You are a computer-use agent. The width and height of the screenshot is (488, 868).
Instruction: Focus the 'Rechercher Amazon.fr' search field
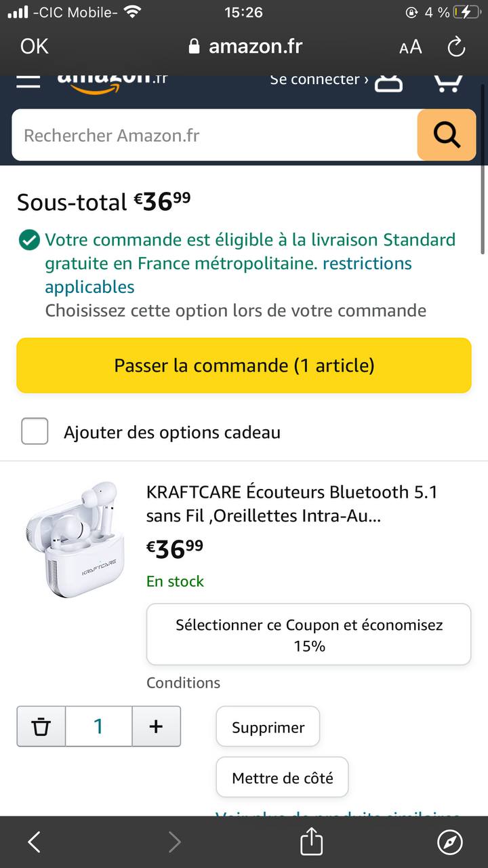pyautogui.click(x=213, y=135)
